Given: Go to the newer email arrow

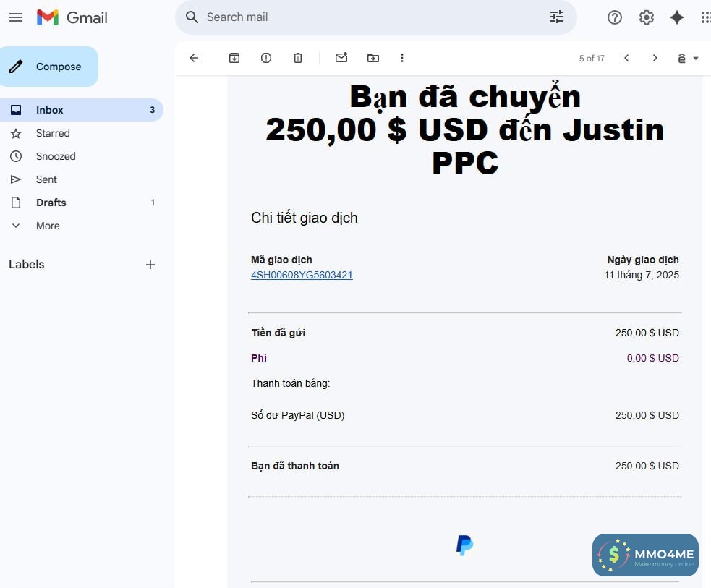Looking at the screenshot, I should point(626,58).
